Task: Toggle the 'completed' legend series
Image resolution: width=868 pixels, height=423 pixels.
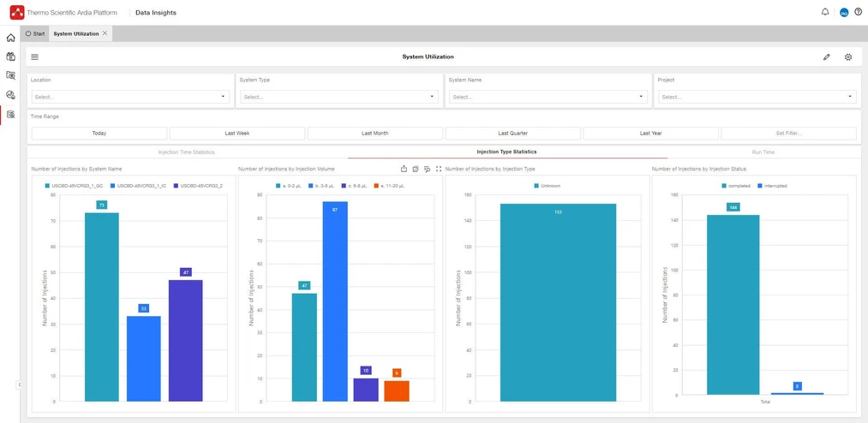Action: point(735,185)
